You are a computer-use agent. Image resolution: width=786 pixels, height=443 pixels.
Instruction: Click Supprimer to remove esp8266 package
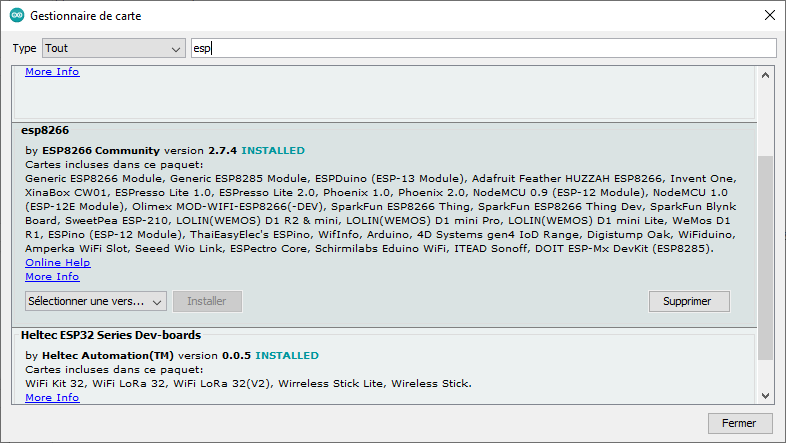(689, 301)
